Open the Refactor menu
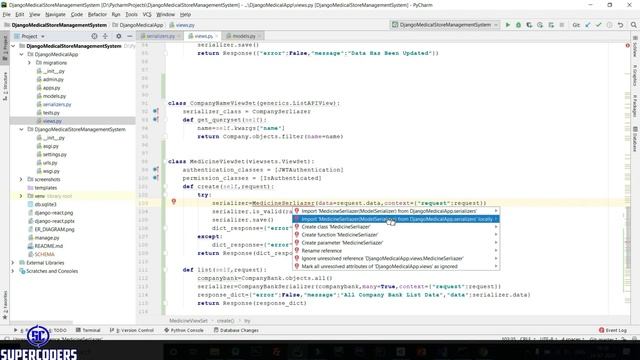Screen dimensions: 640x360 97,14
